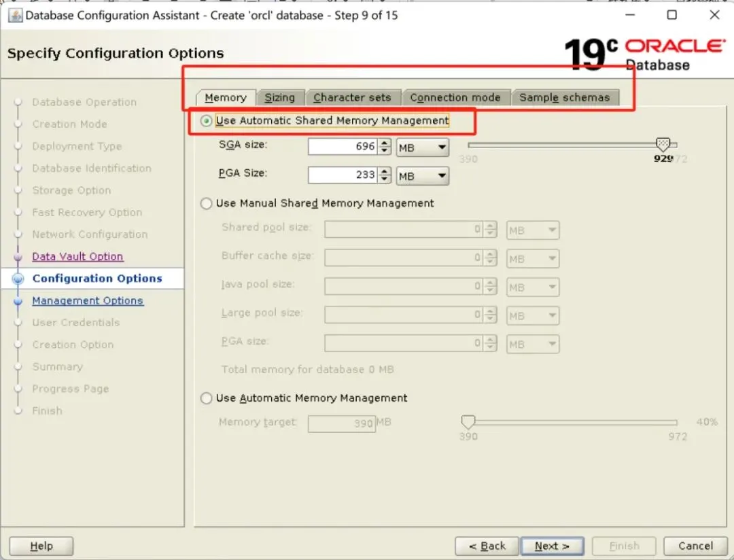Click the Back button
734x560 pixels.
click(487, 546)
